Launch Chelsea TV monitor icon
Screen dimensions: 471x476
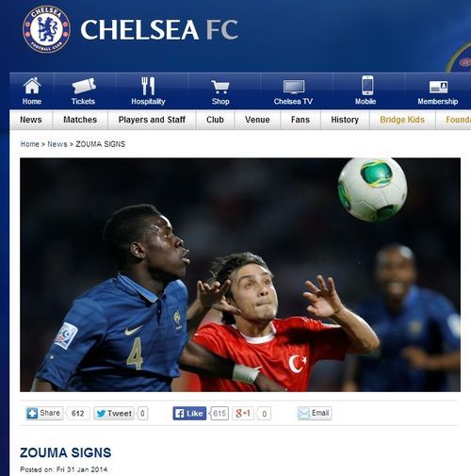coord(294,87)
